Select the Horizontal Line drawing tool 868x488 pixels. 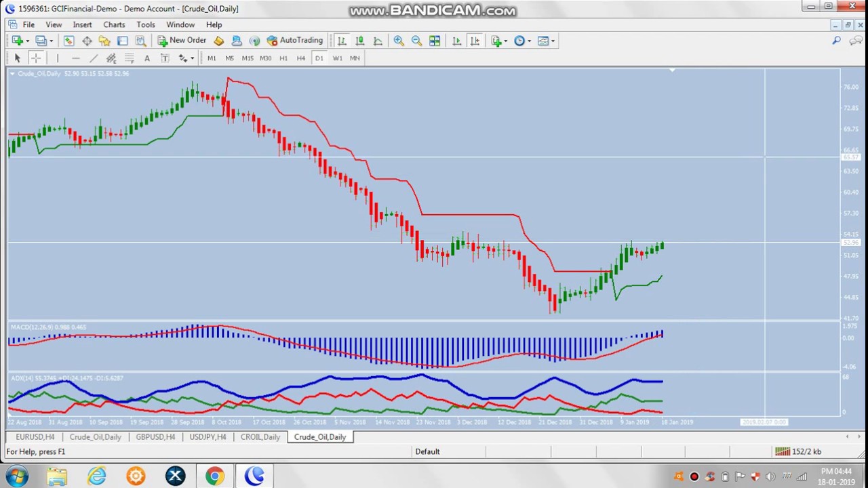(x=75, y=58)
